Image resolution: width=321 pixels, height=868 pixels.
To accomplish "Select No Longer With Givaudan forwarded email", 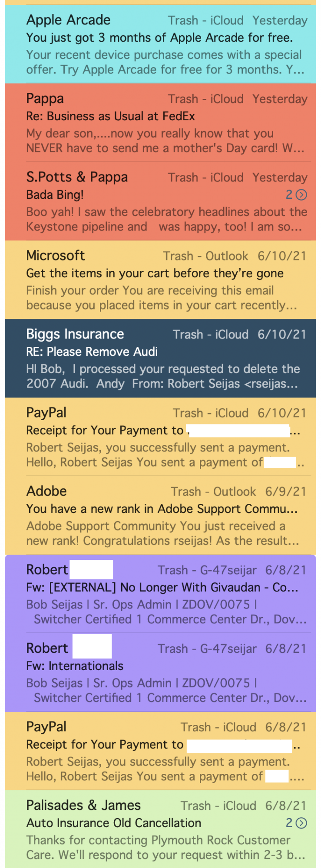I will [x=160, y=594].
